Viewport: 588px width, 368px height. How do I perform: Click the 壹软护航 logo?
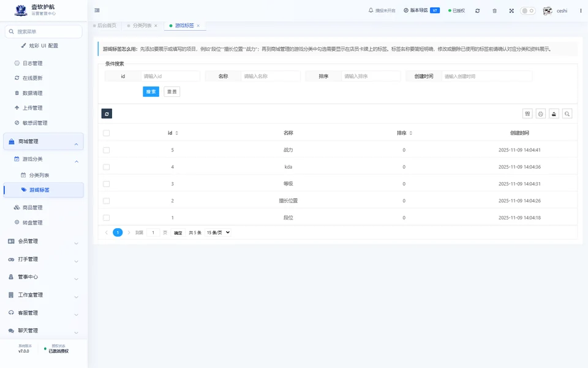point(21,10)
